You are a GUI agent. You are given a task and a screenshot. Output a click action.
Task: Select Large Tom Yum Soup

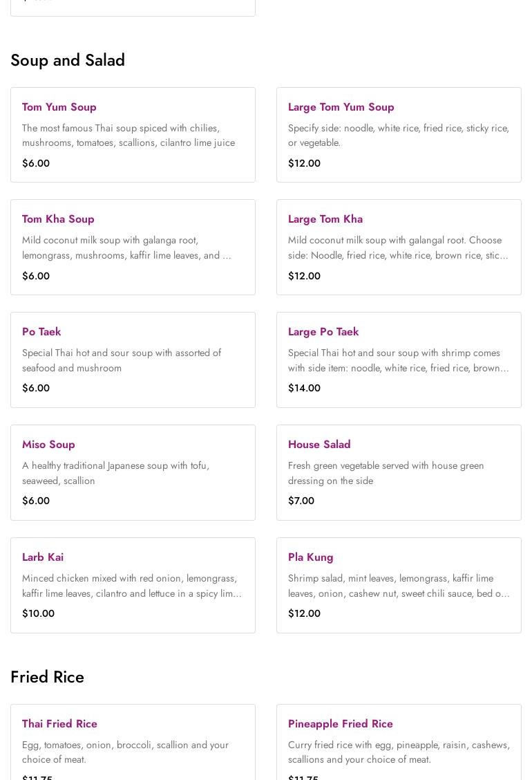pyautogui.click(x=341, y=107)
